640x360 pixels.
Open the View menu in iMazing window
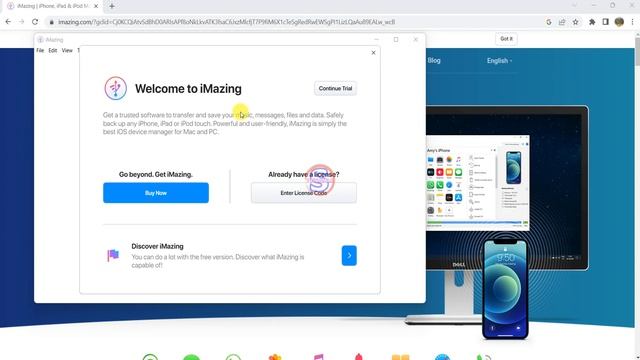67,51
